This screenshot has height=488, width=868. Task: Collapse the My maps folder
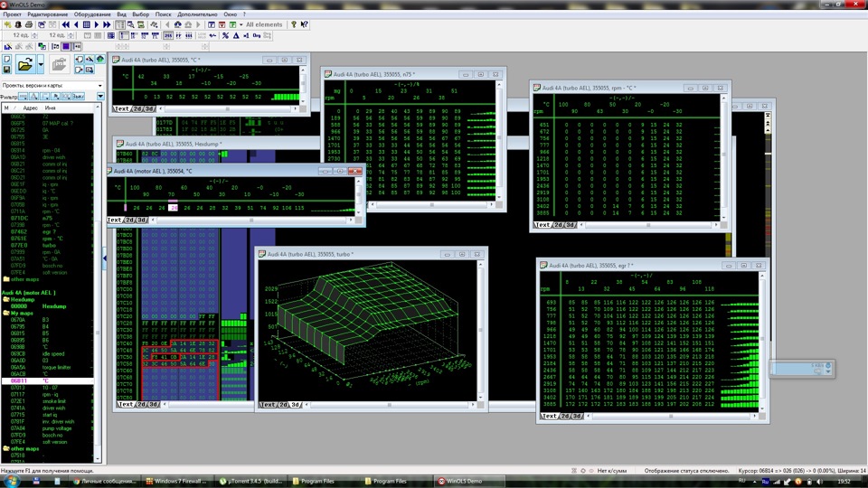pos(6,314)
